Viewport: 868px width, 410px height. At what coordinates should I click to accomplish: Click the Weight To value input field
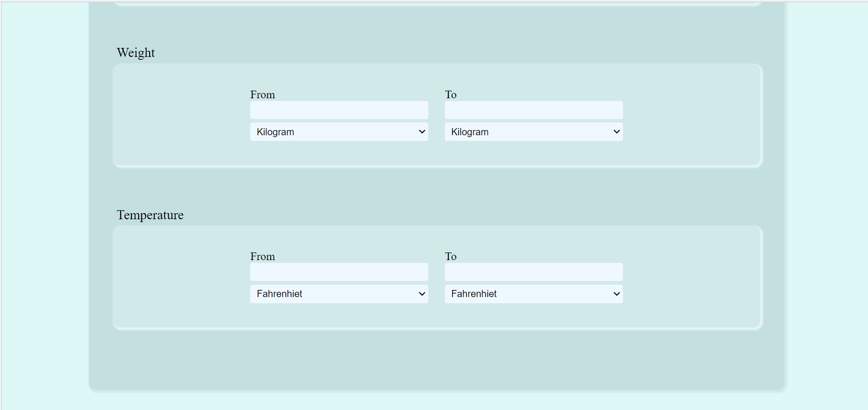[x=533, y=110]
